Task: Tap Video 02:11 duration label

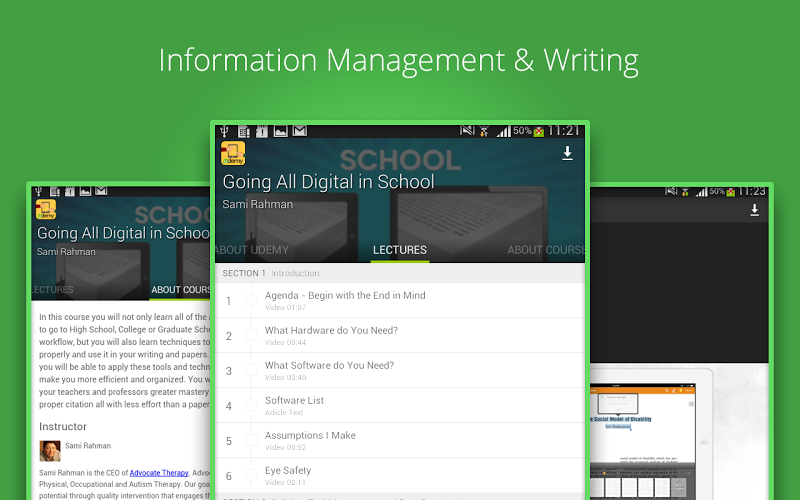Action: (x=285, y=482)
